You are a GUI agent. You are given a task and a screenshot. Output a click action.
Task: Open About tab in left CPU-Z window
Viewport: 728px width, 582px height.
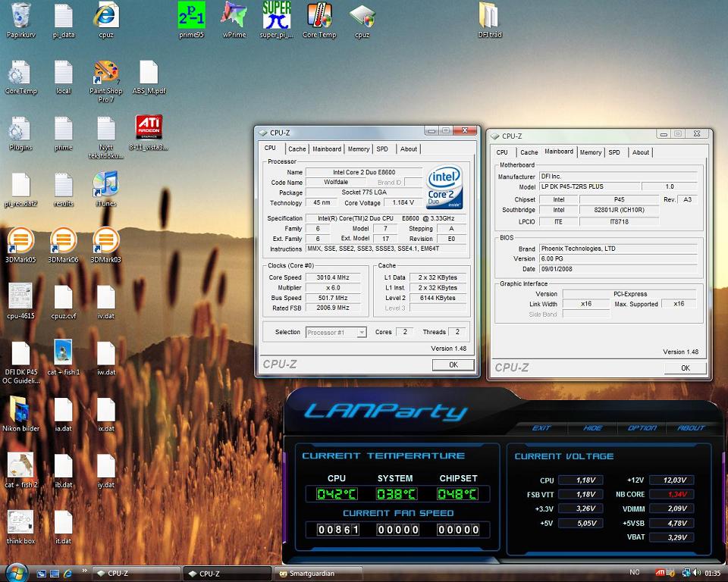pos(409,149)
